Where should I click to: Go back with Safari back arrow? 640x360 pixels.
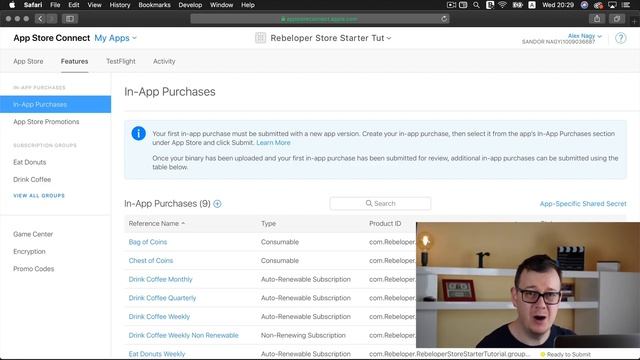(x=40, y=19)
